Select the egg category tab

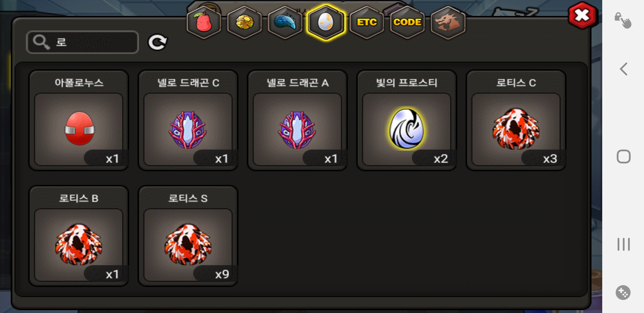pos(326,22)
